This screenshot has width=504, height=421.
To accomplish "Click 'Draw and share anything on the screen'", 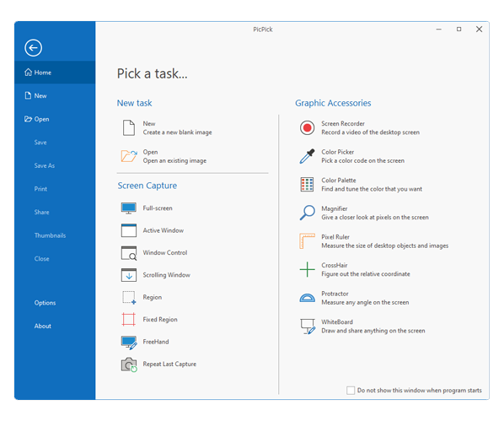I will pos(373,331).
